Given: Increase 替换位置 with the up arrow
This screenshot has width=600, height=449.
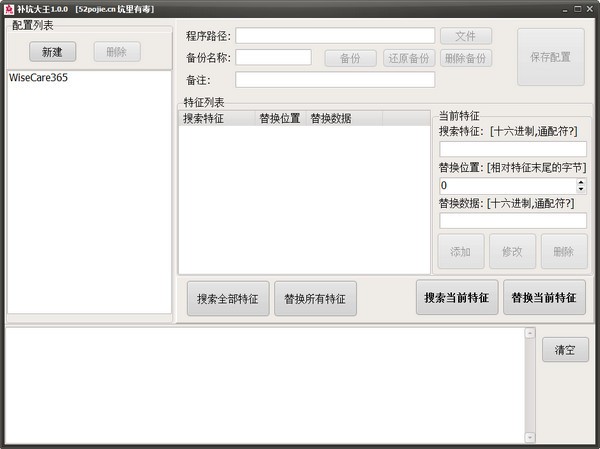Looking at the screenshot, I should [x=581, y=182].
